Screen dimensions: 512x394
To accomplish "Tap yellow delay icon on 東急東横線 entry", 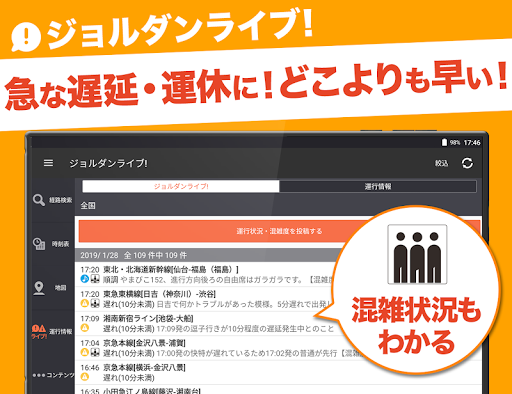I will point(85,303).
